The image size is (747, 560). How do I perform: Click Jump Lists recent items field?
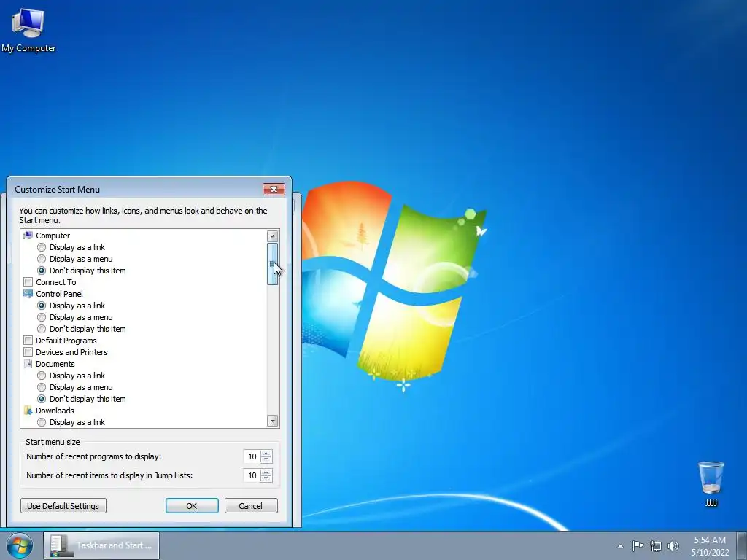click(x=252, y=475)
